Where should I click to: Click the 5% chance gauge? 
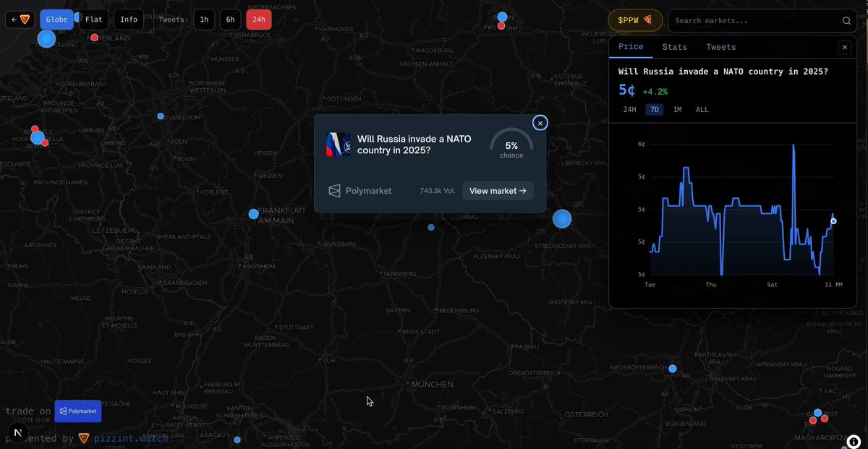pyautogui.click(x=511, y=145)
